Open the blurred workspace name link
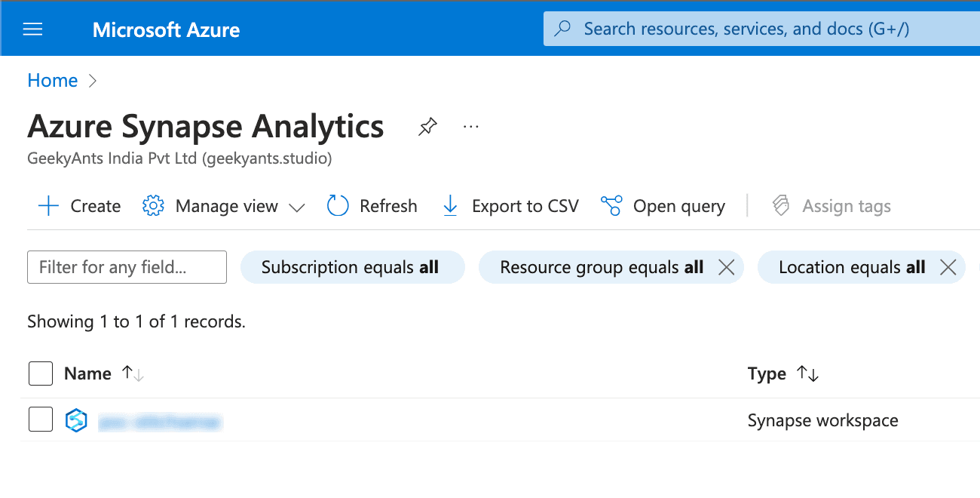 click(x=160, y=421)
